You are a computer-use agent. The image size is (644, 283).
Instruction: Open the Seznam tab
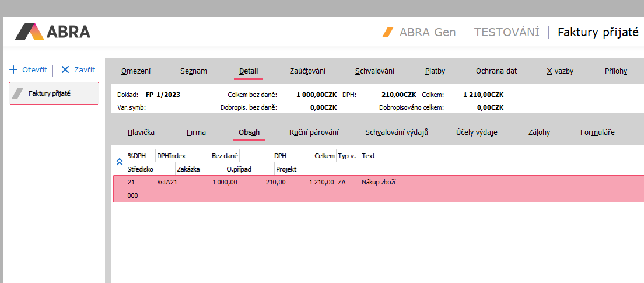point(192,71)
